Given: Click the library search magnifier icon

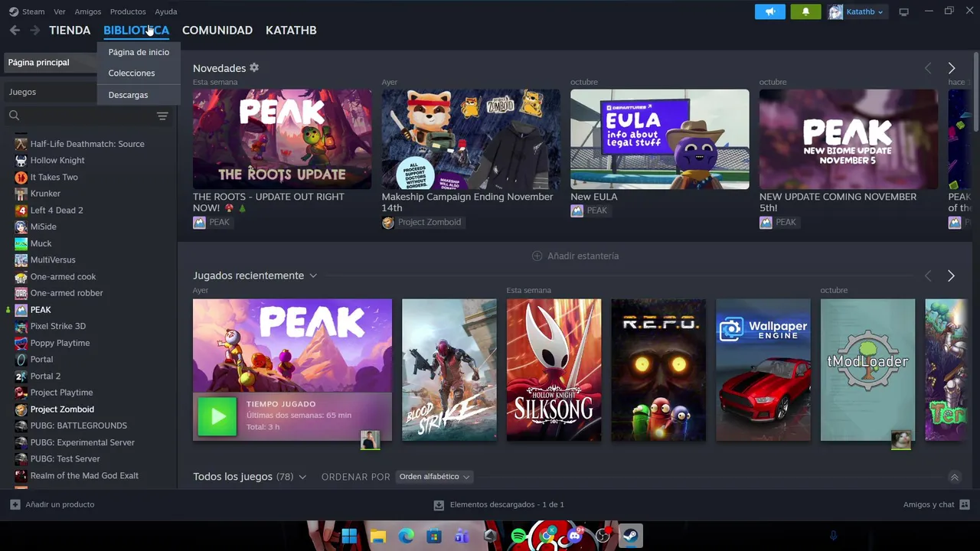Looking at the screenshot, I should tap(14, 116).
